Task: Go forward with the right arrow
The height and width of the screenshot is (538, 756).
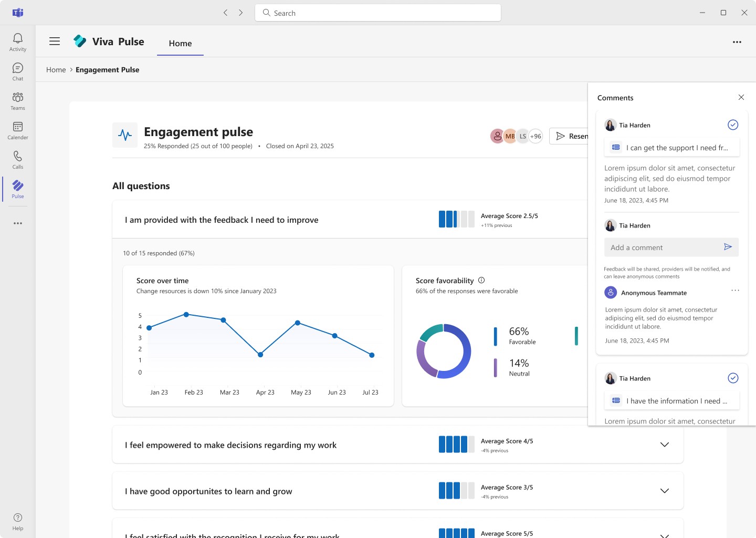Action: (241, 13)
